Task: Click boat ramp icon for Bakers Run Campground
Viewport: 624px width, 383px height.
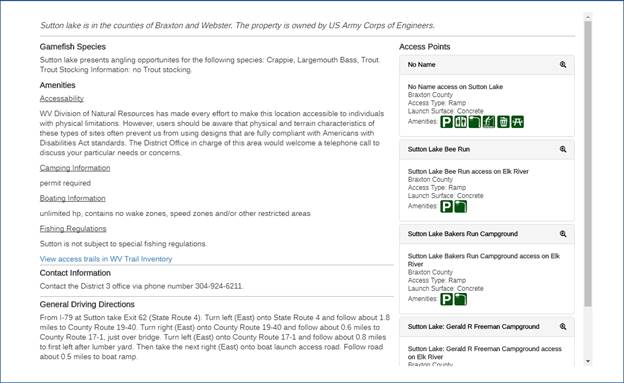Action: (460, 299)
